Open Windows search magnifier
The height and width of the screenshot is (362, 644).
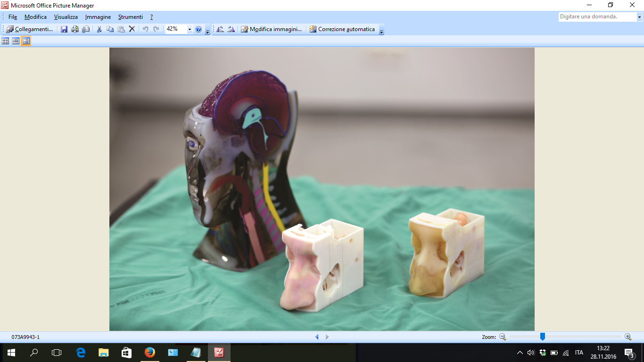pyautogui.click(x=34, y=353)
